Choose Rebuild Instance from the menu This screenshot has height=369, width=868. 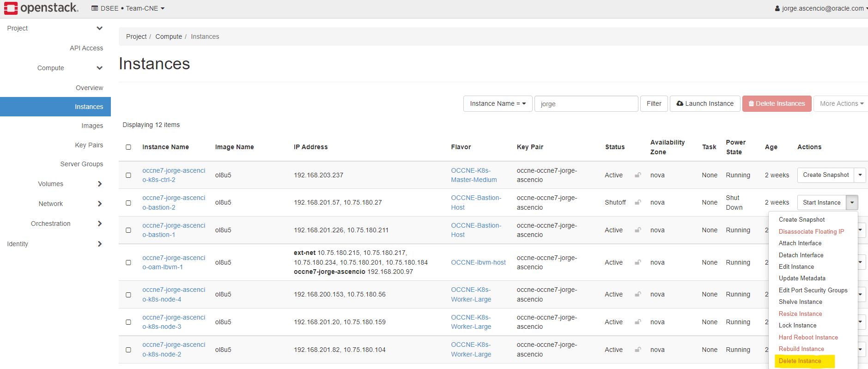tap(801, 349)
